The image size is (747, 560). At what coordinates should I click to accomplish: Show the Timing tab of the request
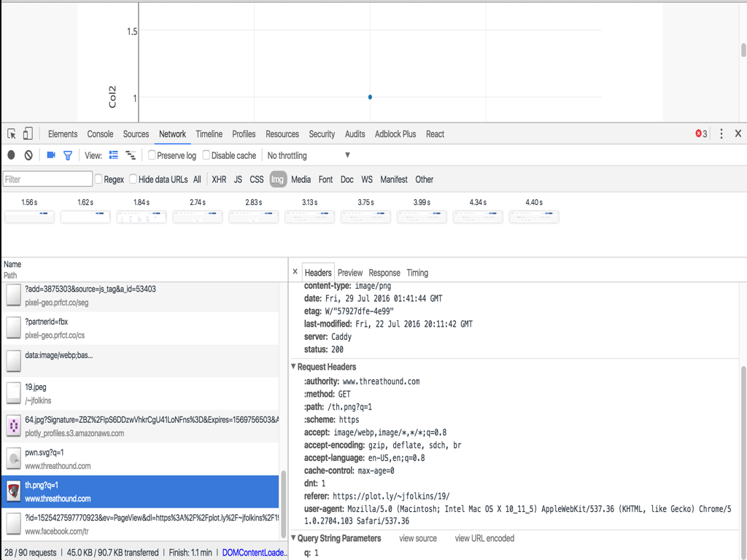(417, 273)
